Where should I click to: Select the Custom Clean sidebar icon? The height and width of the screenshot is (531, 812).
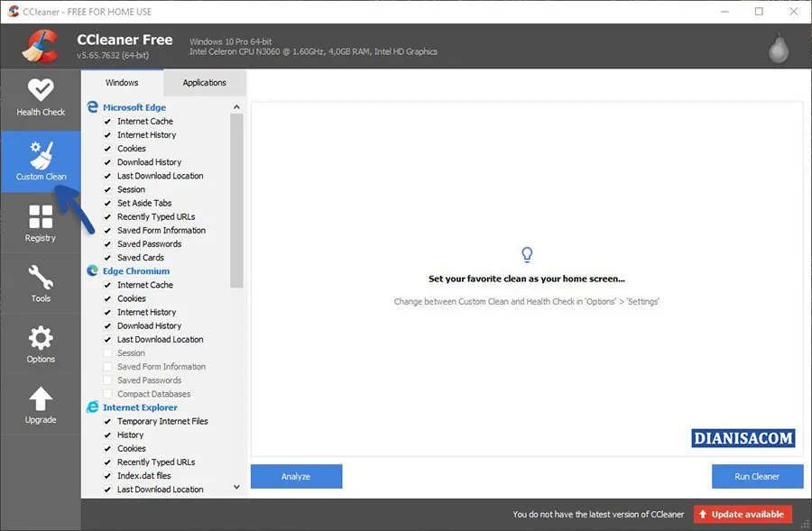pos(40,160)
